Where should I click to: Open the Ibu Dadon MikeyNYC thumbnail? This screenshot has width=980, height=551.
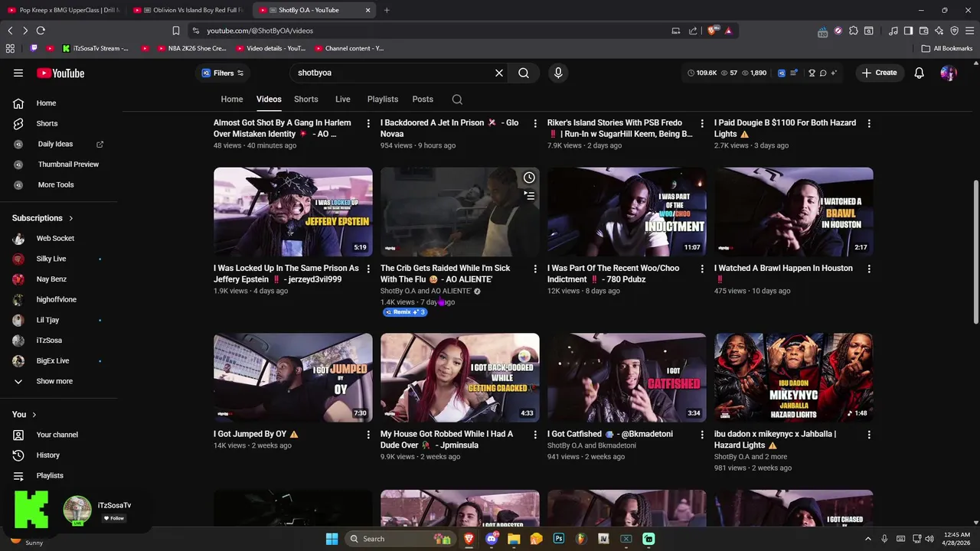click(x=794, y=377)
